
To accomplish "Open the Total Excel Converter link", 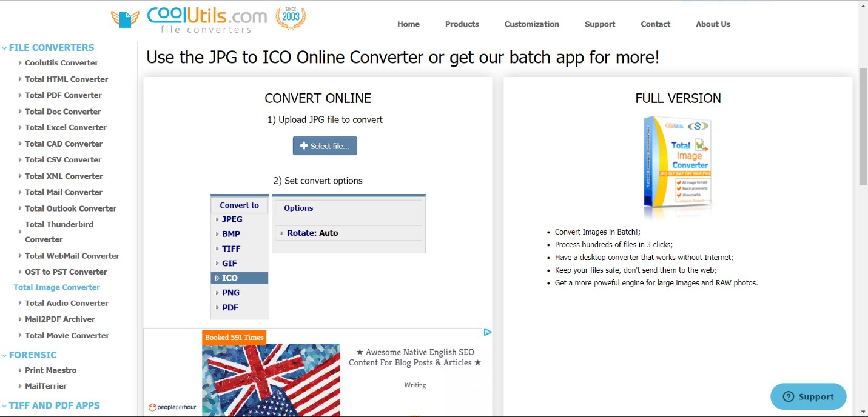I will point(66,128).
